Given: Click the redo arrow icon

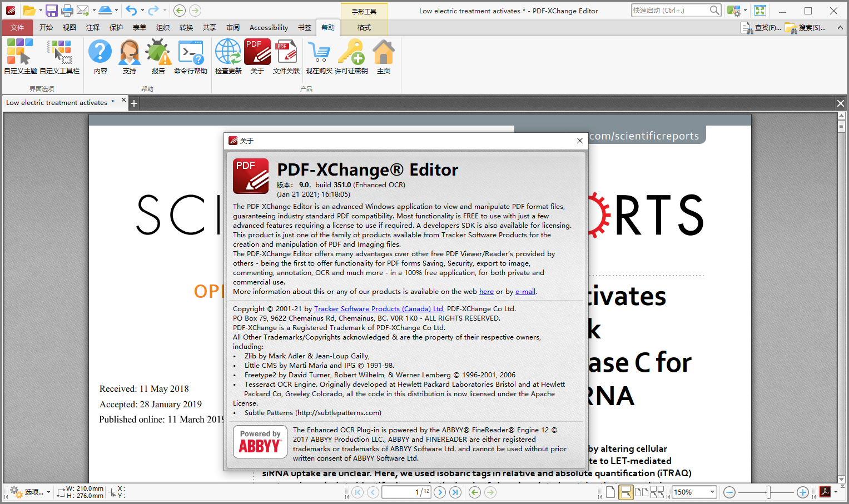Looking at the screenshot, I should point(153,10).
